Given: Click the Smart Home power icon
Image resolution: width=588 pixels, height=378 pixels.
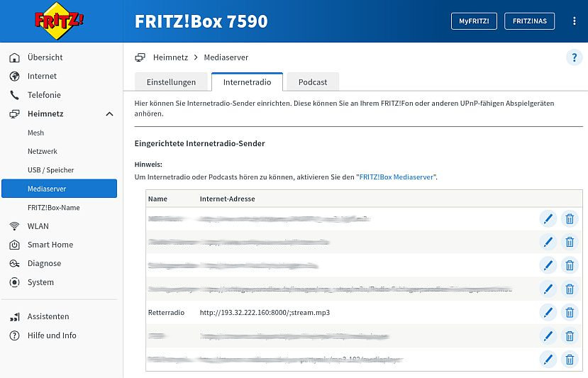Looking at the screenshot, I should click(x=14, y=245).
